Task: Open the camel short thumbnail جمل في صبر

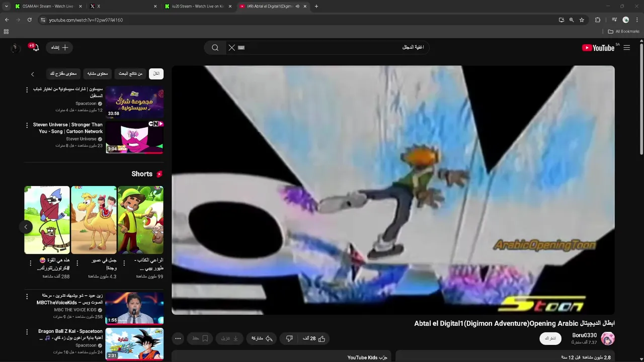Action: [94, 220]
